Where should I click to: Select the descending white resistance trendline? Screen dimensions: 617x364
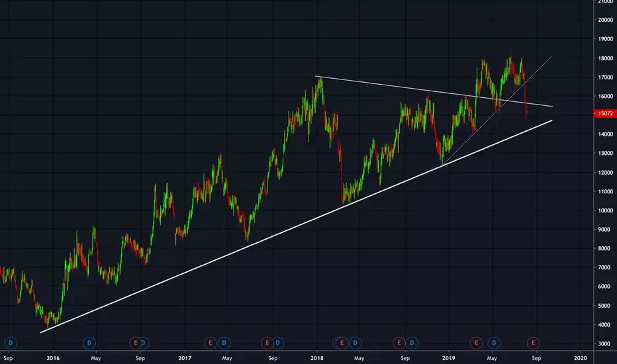[x=433, y=91]
